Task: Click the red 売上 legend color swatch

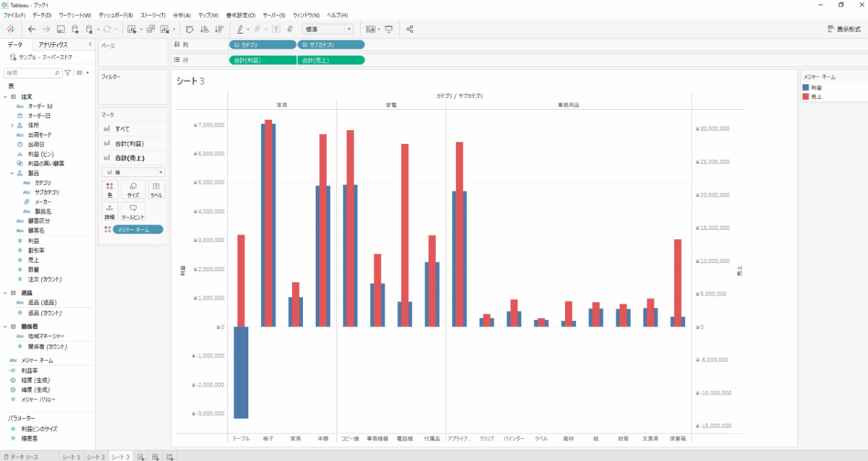Action: coord(807,95)
